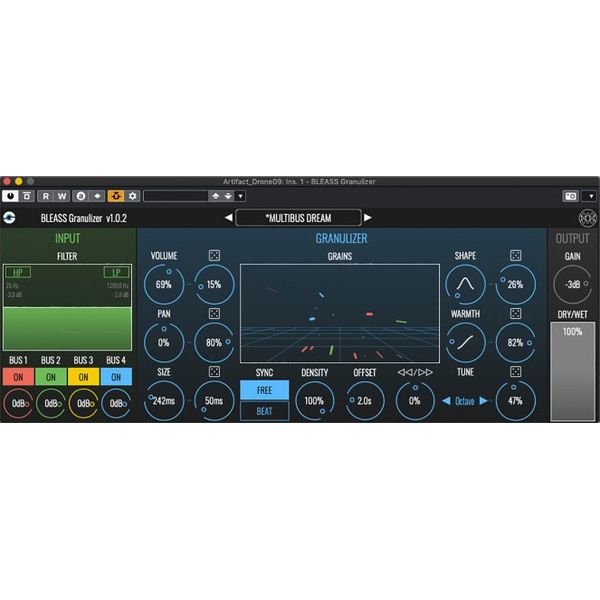The image size is (600, 600).
Task: Click the dice icon beside VOLUME
Action: click(x=214, y=255)
